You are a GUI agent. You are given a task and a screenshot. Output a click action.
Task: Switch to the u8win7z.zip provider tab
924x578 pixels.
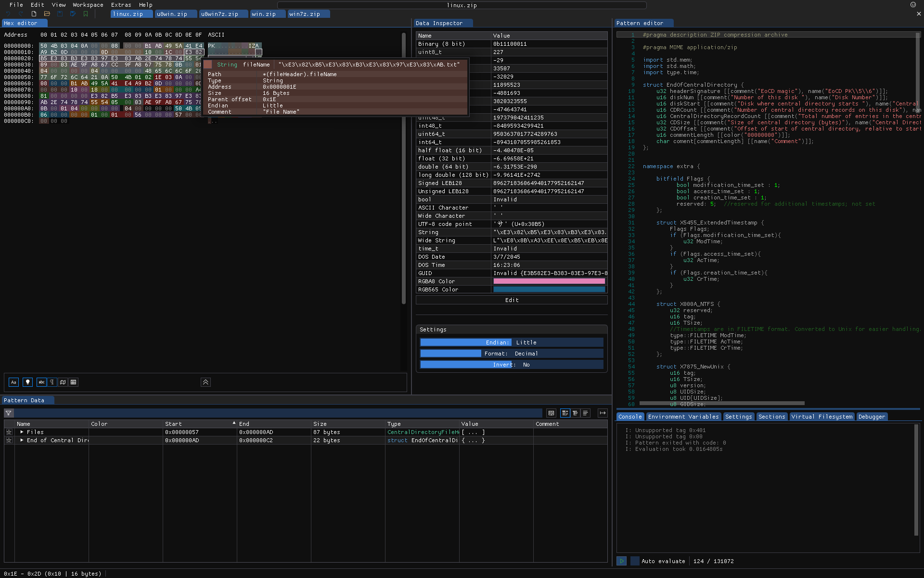pos(223,14)
